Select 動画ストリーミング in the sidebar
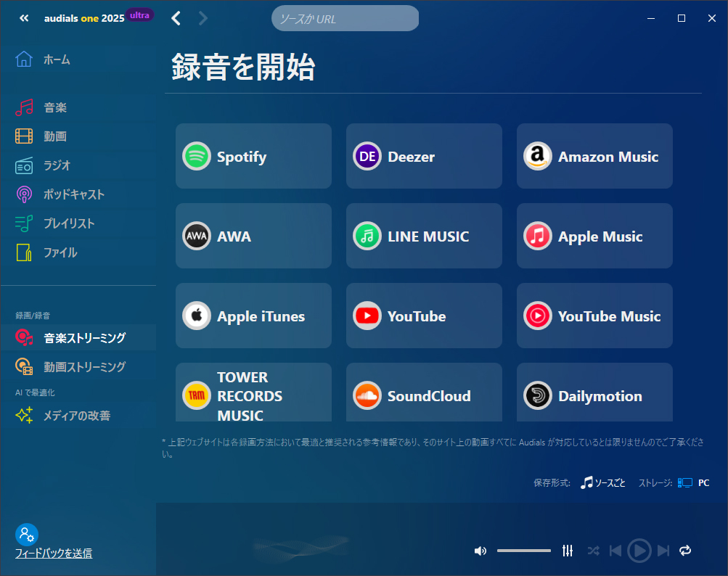728x576 pixels. [78, 366]
